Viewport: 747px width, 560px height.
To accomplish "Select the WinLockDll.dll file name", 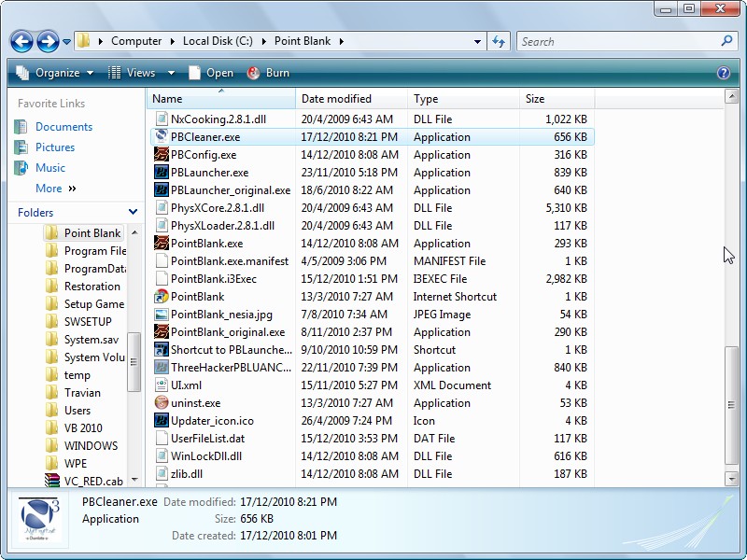I will click(206, 456).
